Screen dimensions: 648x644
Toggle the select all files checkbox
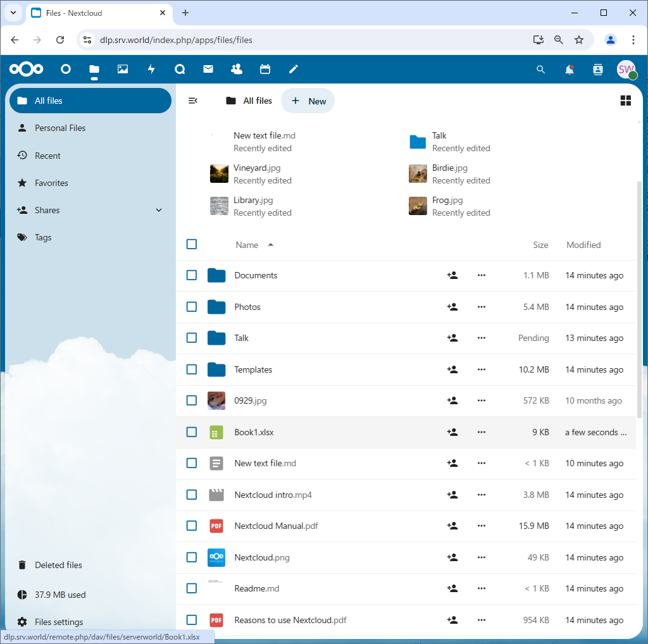(x=192, y=244)
